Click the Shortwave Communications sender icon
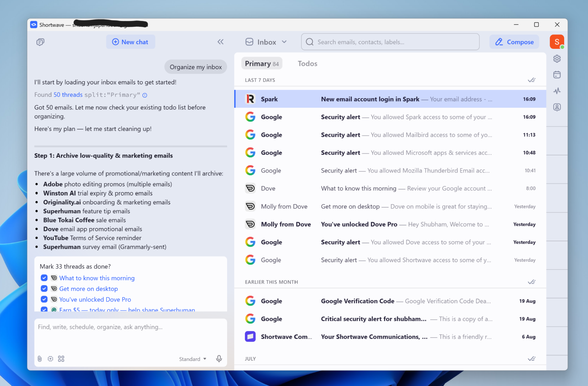Screen dimensions: 588x386 pyautogui.click(x=250, y=337)
